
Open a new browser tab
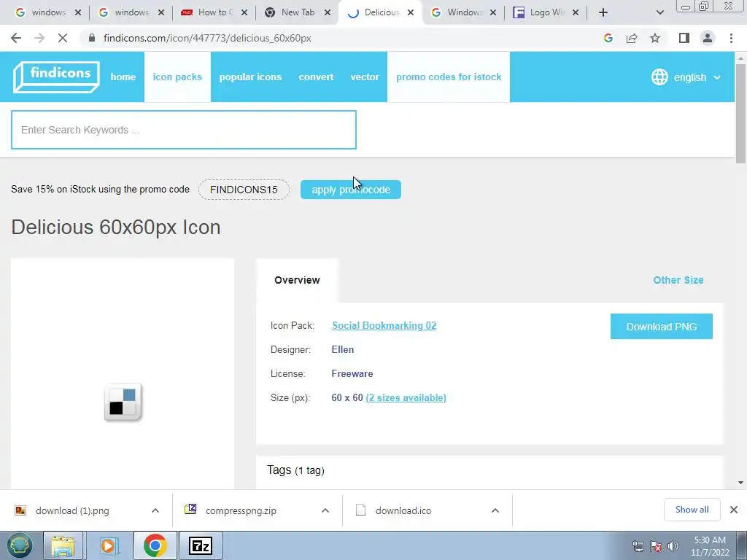[x=603, y=12]
